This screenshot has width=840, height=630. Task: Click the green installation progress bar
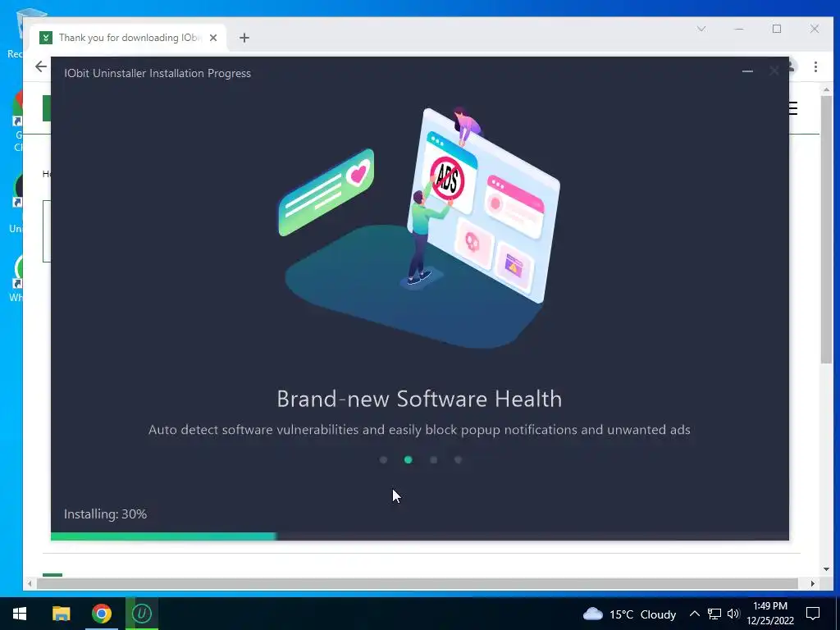point(163,536)
